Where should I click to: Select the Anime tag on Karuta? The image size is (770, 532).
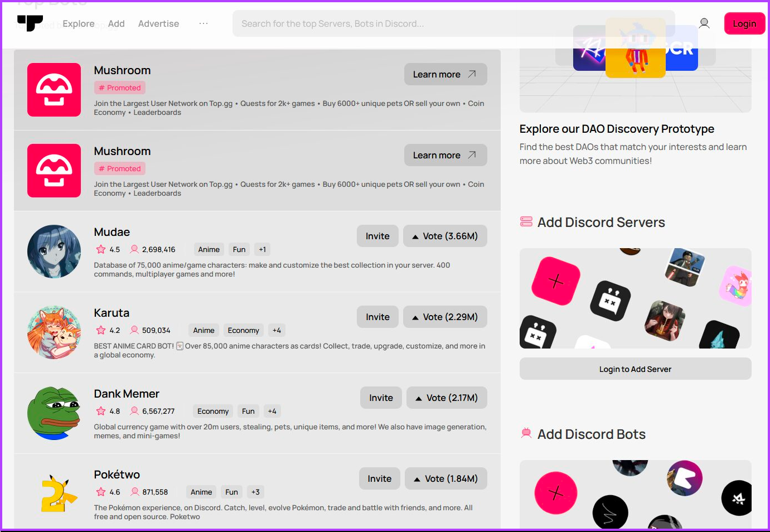coord(204,330)
